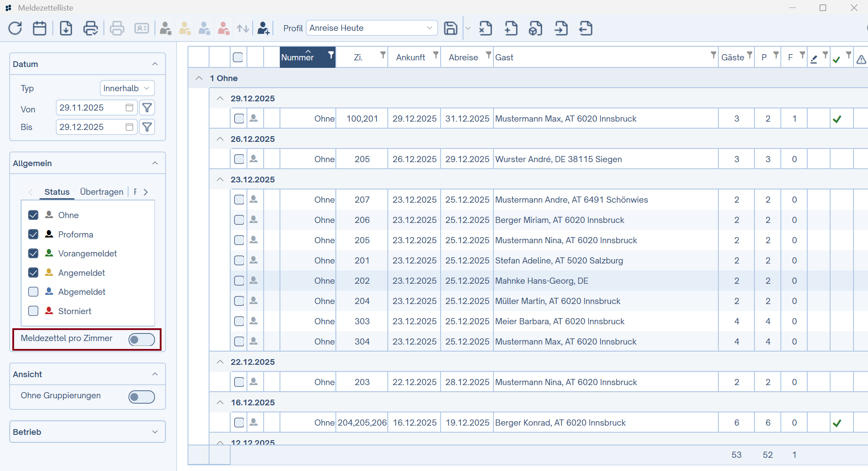Image resolution: width=868 pixels, height=471 pixels.
Task: Switch to the Übertragen tab
Action: 102,192
